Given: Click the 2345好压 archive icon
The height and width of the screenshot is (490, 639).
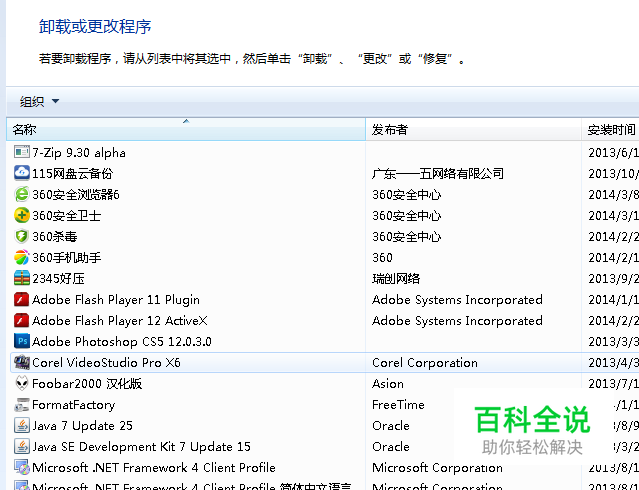Looking at the screenshot, I should pyautogui.click(x=22, y=278).
